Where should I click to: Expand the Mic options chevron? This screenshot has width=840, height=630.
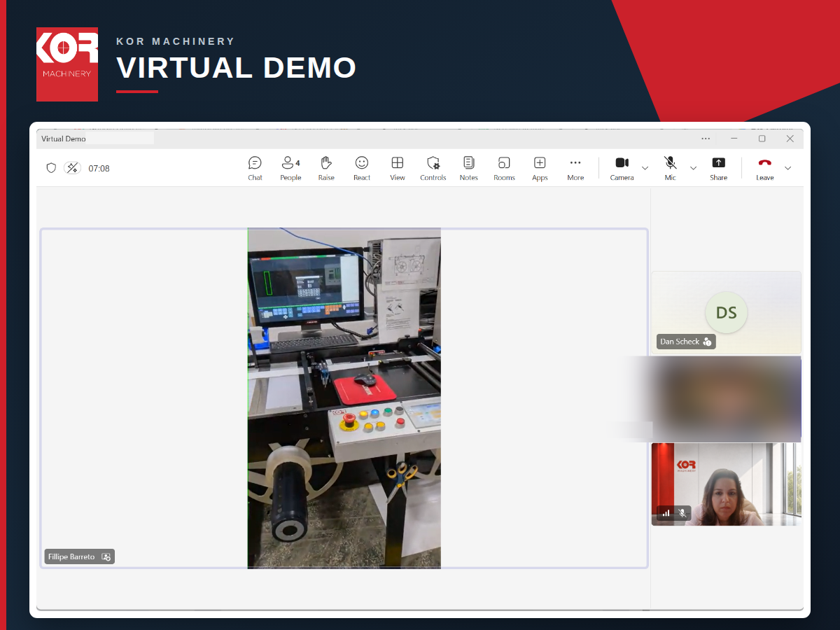tap(694, 168)
